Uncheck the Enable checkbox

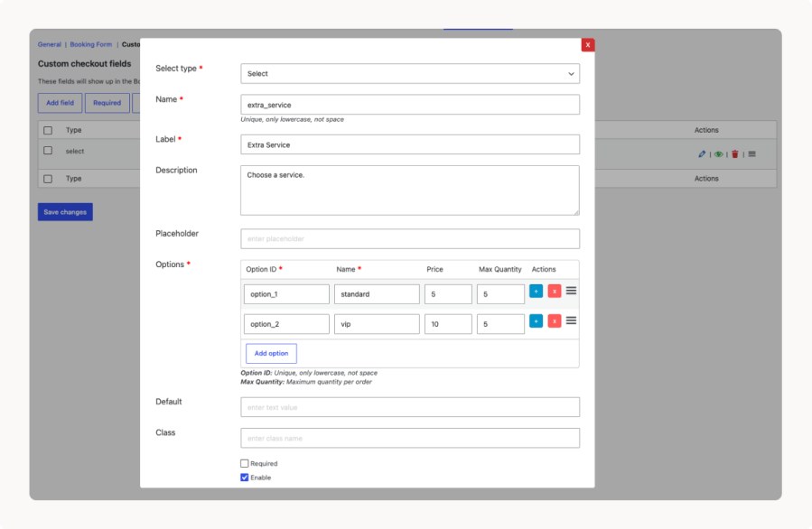[245, 478]
